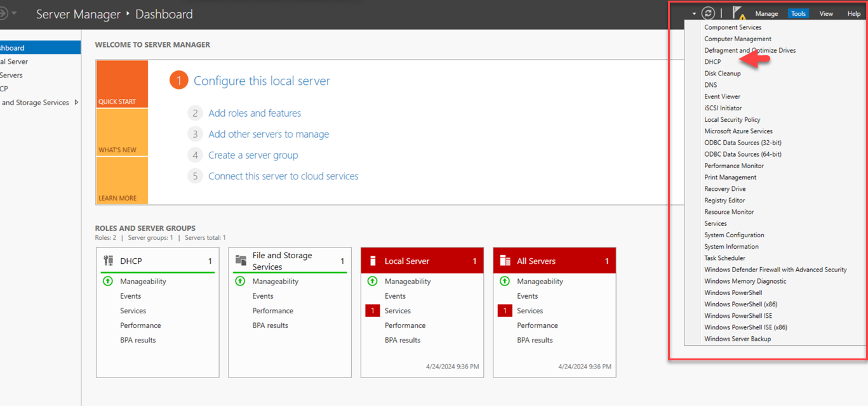Click the refresh icon in the header

708,13
